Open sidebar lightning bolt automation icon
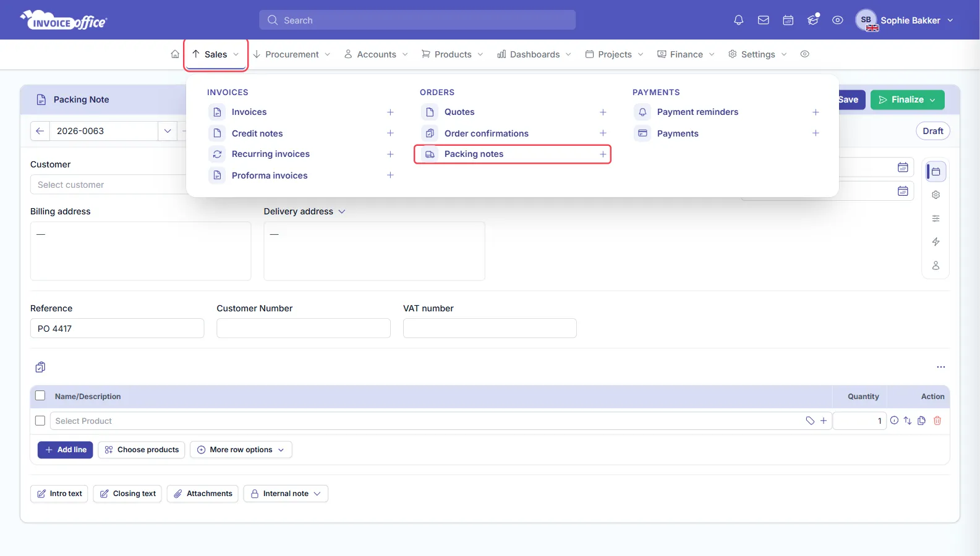 point(935,242)
